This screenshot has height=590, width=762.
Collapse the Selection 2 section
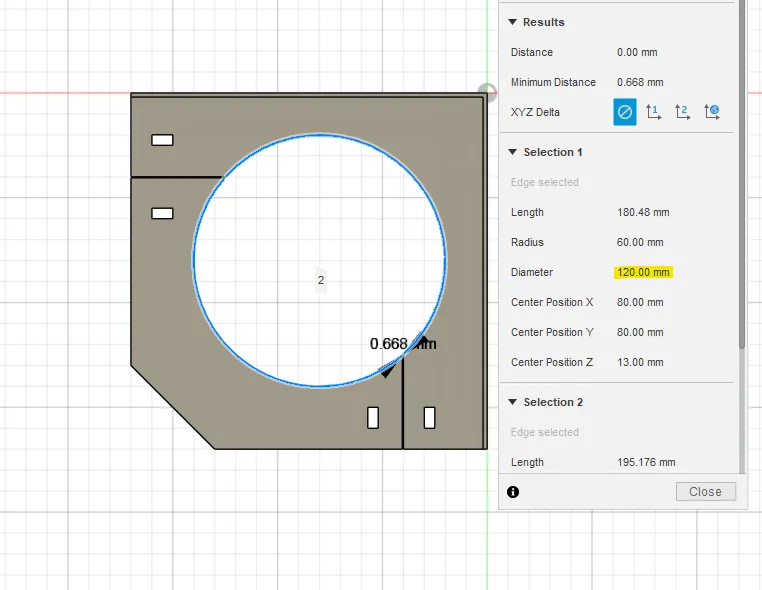click(512, 402)
